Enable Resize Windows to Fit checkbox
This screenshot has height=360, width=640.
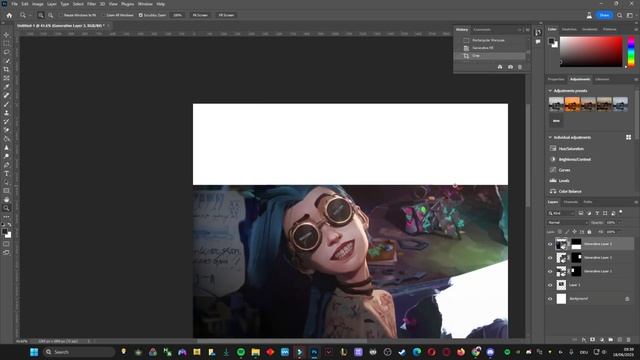pyautogui.click(x=60, y=15)
